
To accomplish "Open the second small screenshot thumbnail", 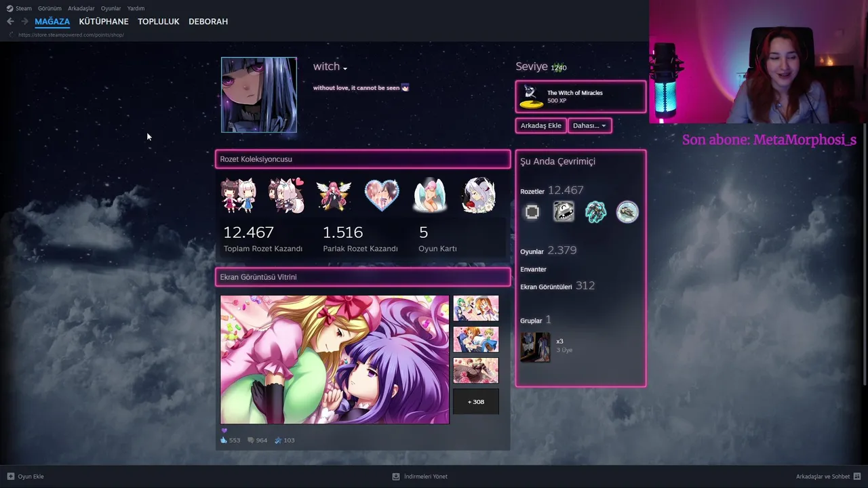I will [476, 340].
